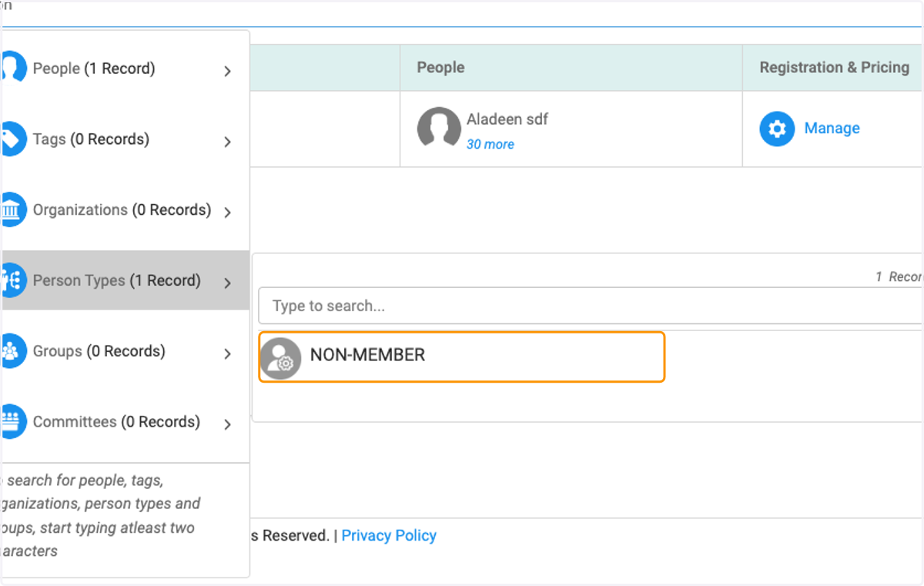Expand Organizations chevron arrow
This screenshot has width=924, height=586.
pyautogui.click(x=227, y=213)
